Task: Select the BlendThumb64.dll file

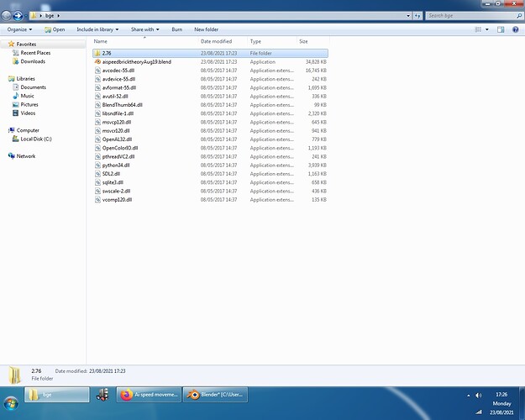Action: click(x=210, y=105)
